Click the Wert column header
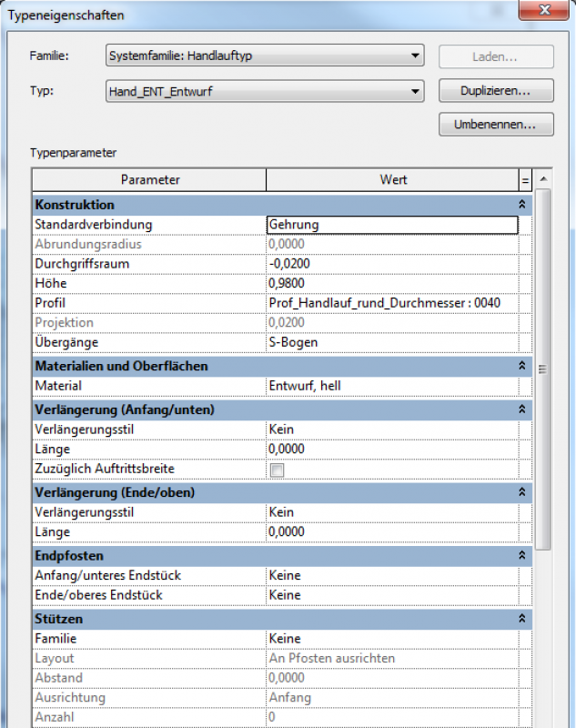Viewport: 576px width, 728px height. click(x=392, y=180)
